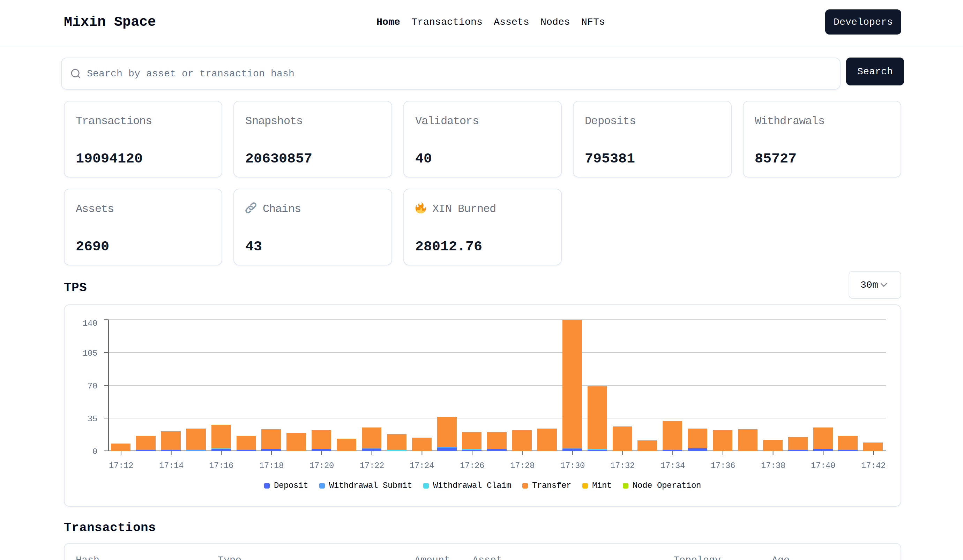963x560 pixels.
Task: Click the 28012.76 burned value
Action: [449, 246]
